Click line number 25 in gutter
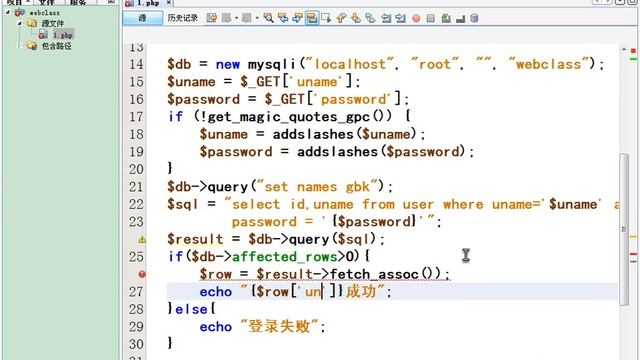Screen dimensions: 640x360 (x=136, y=257)
